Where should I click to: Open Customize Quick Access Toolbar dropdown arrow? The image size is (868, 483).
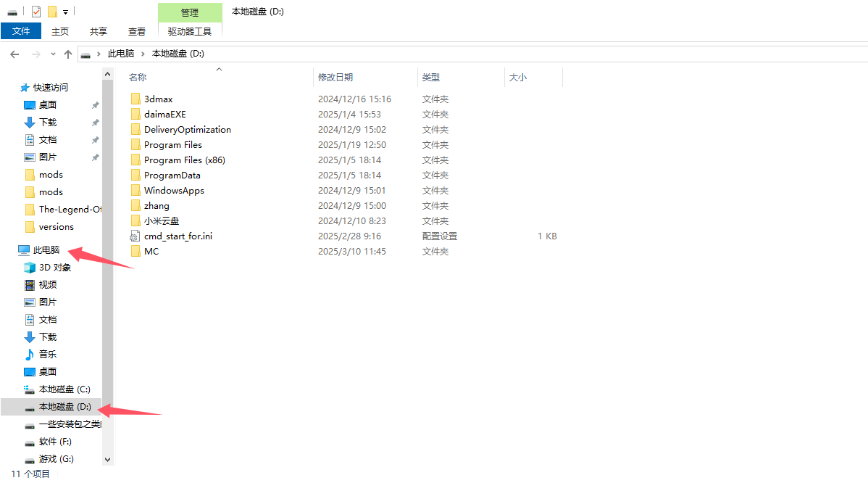coord(65,12)
